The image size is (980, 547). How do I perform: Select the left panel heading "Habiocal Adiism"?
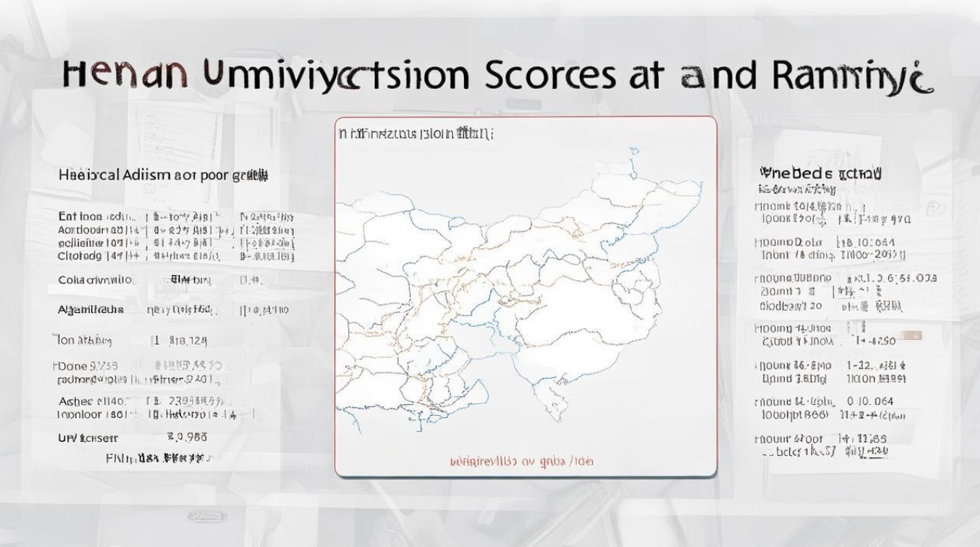click(163, 175)
